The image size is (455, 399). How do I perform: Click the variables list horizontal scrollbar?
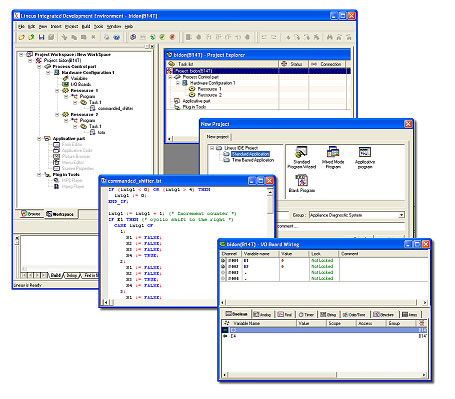pos(324,375)
